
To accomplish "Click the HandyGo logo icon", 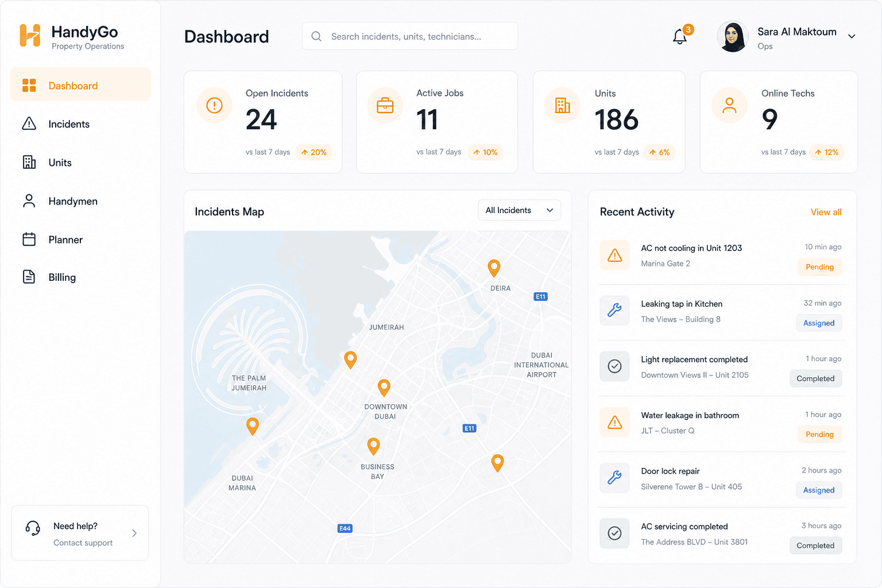I will 30,36.
